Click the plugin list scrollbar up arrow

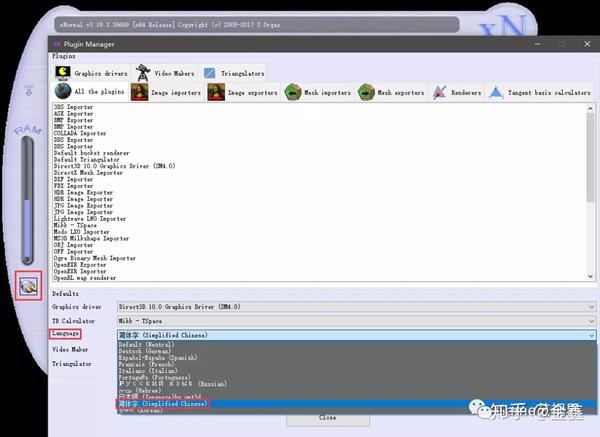click(590, 109)
